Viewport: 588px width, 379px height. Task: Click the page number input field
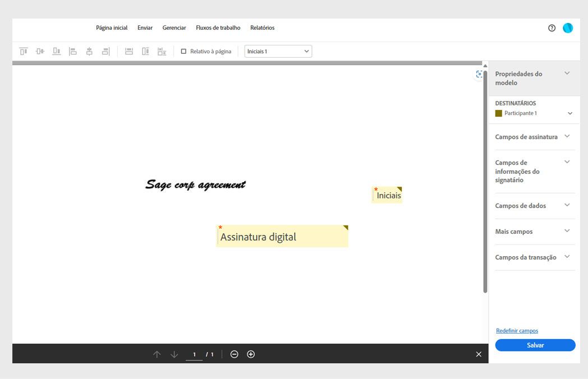[x=194, y=354]
